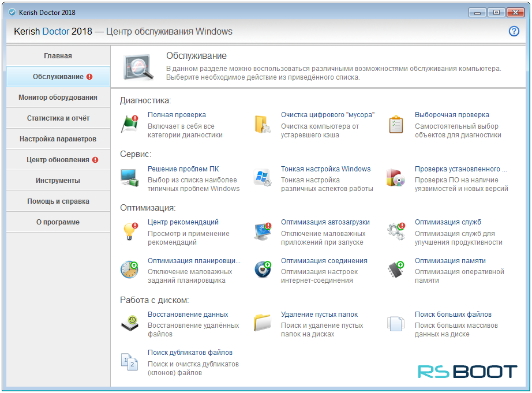Viewport: 532px width, 393px height.
Task: Open Тонкая настройка Windows link
Action: point(325,169)
